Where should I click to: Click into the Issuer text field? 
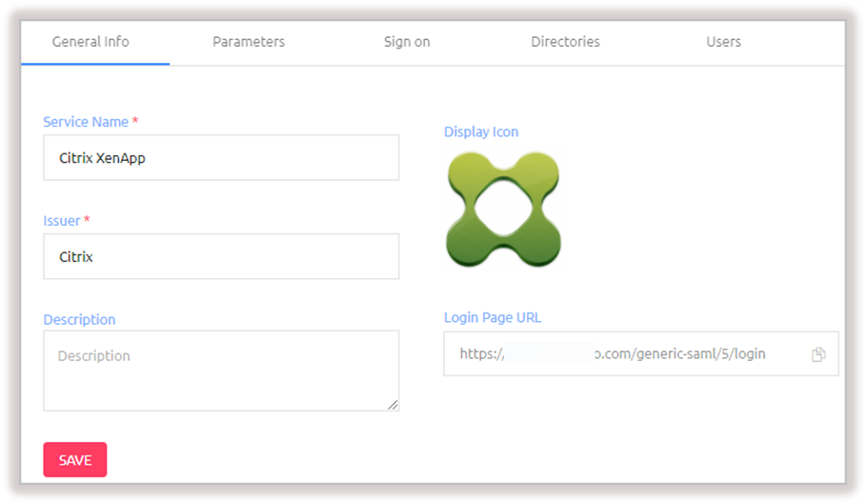(x=221, y=256)
